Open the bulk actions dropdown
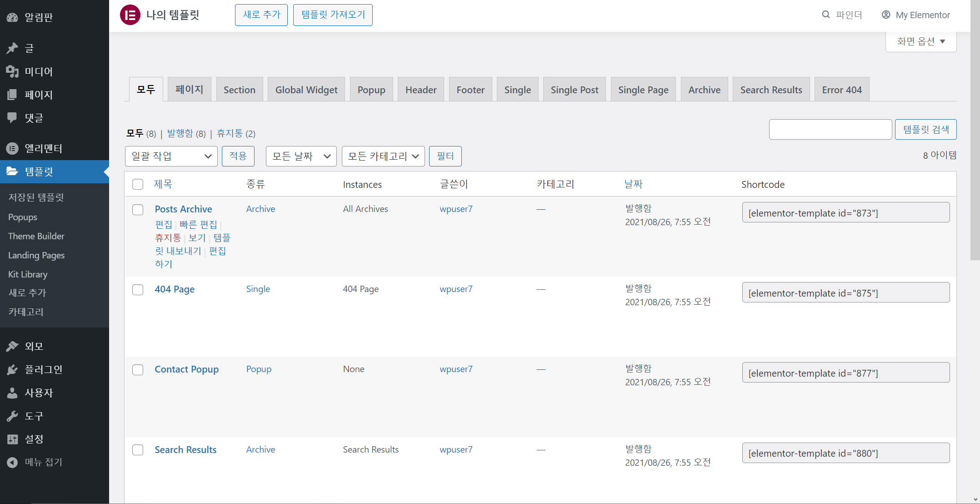Screen dimensions: 980x504 (171, 156)
